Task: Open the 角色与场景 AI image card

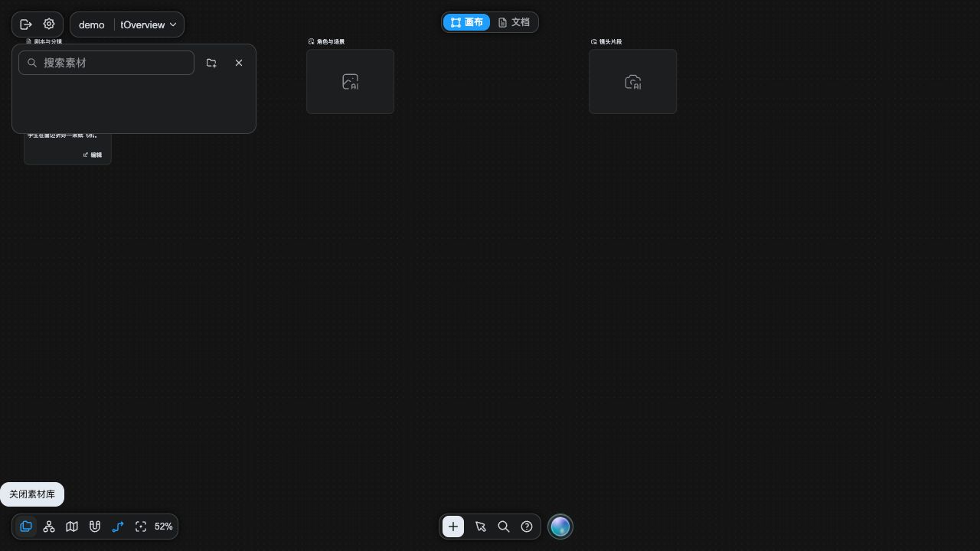Action: pos(350,82)
